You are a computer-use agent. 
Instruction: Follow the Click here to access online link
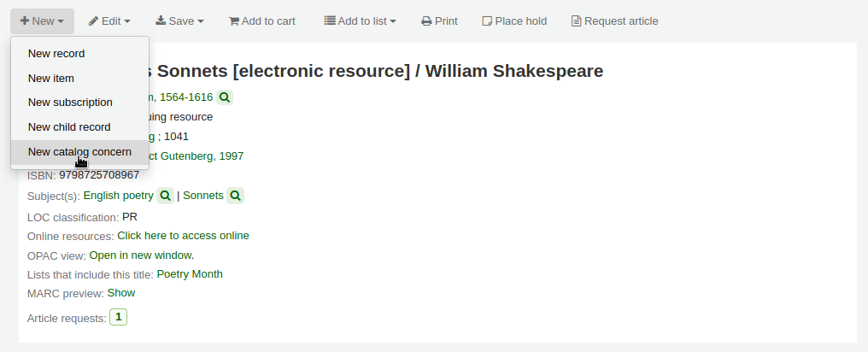point(183,236)
